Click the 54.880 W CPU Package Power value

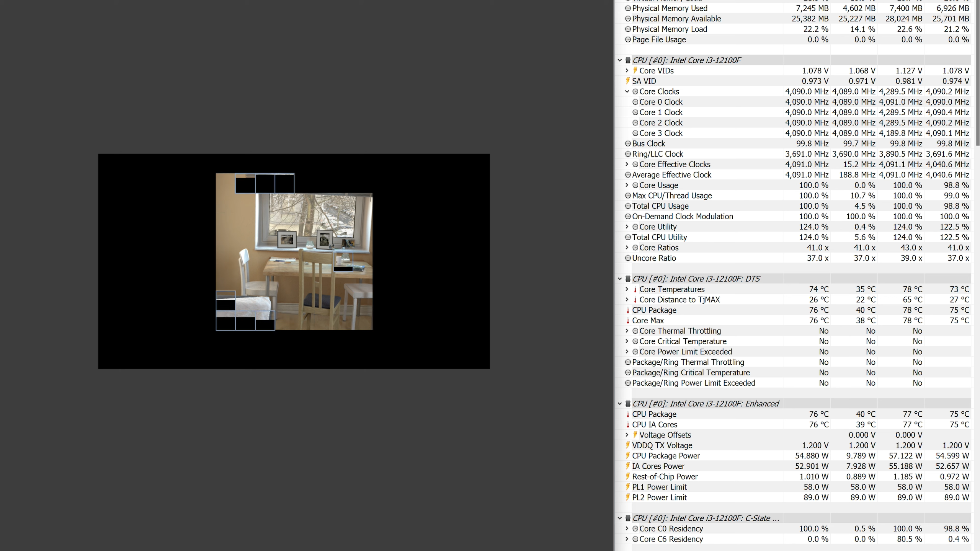tap(812, 456)
